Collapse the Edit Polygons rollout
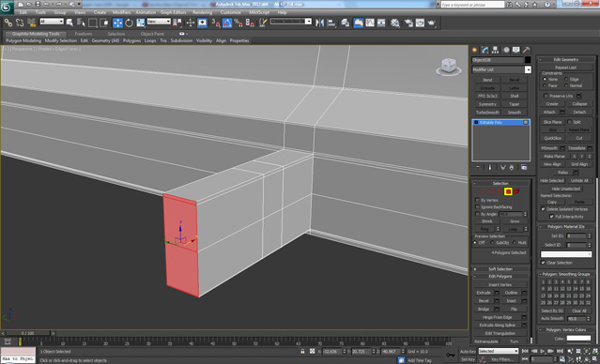This screenshot has width=600, height=364. [500, 277]
